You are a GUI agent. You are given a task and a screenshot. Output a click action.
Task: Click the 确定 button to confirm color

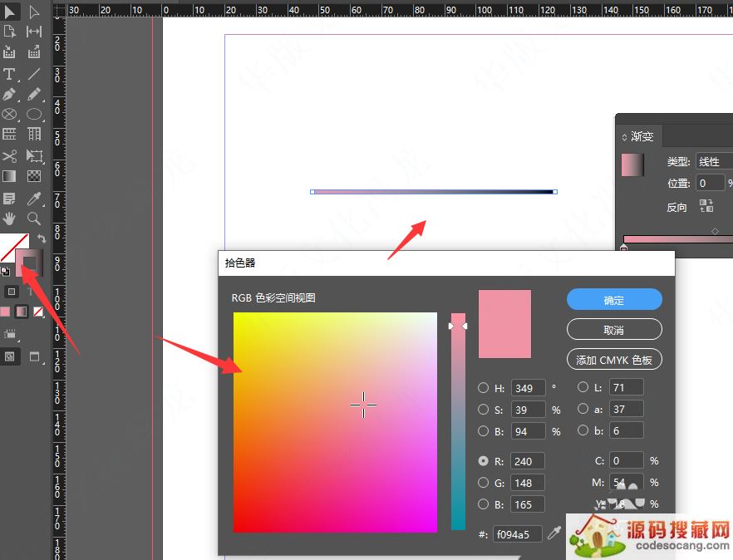614,300
